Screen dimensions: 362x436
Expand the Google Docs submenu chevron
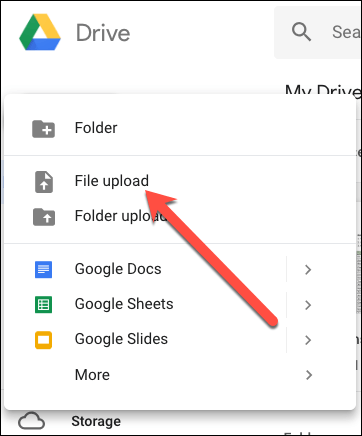[308, 269]
